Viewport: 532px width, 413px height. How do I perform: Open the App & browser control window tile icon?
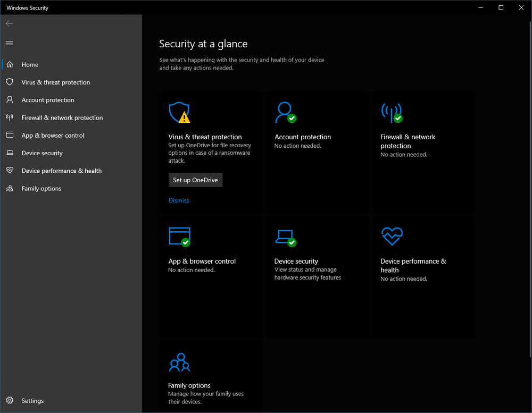click(x=179, y=237)
